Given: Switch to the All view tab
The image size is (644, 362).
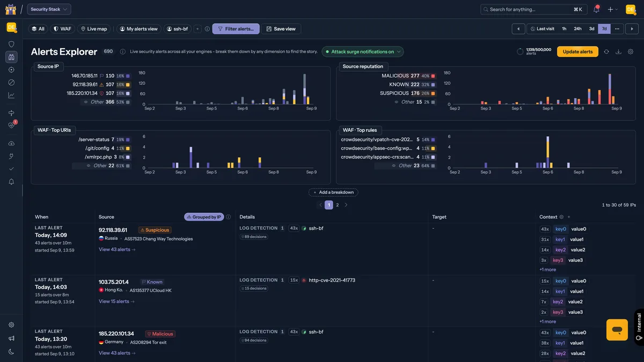Looking at the screenshot, I should (x=38, y=29).
